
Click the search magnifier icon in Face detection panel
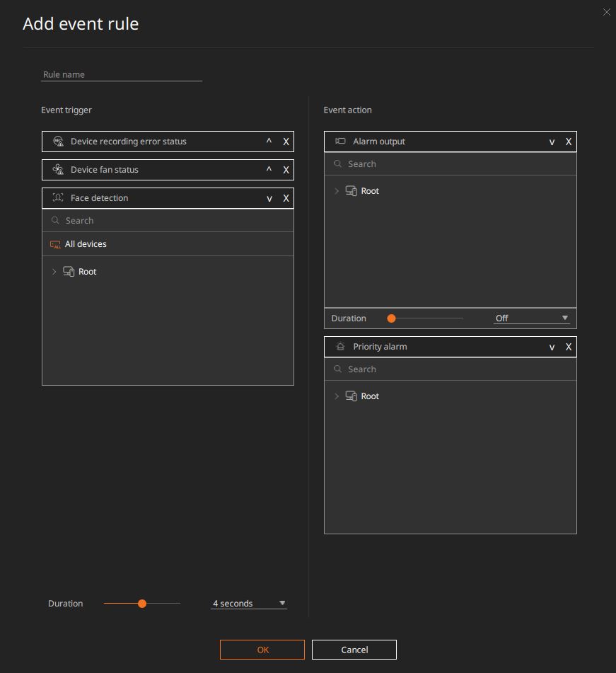55,220
